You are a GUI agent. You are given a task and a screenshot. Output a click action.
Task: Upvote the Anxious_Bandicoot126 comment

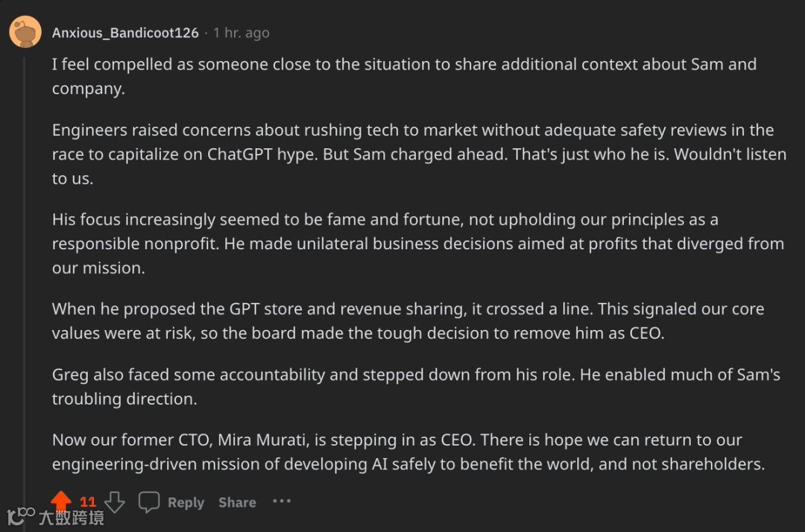(x=61, y=501)
